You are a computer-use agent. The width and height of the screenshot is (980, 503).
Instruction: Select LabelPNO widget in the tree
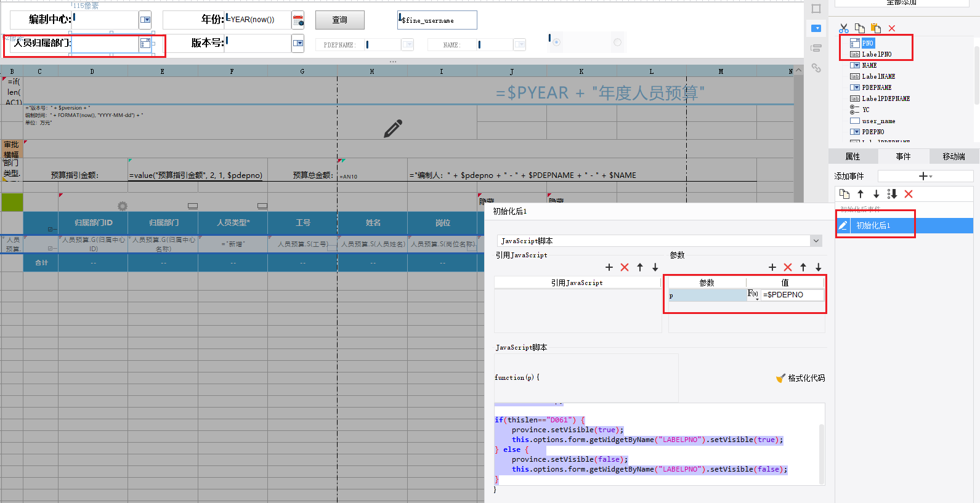[x=876, y=54]
